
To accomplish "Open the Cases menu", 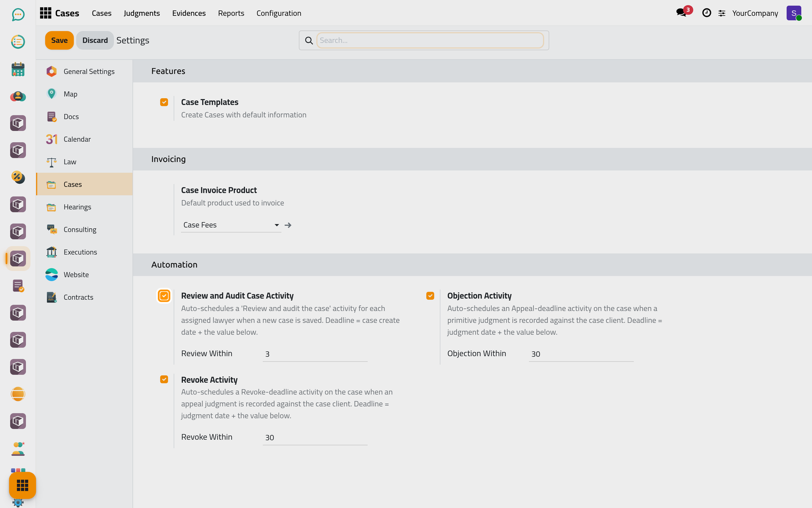I will click(101, 13).
